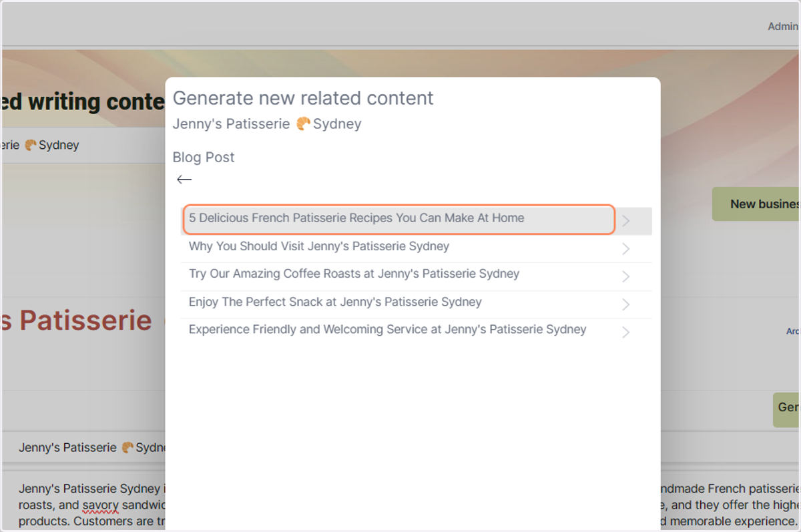Select '5 Delicious French Patisserie Recipes' blog title

[x=356, y=218]
